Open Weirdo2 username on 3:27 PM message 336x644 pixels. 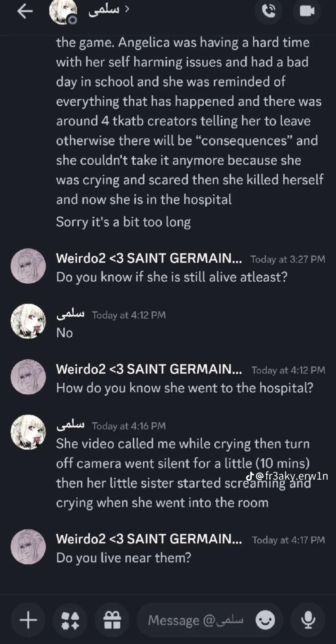click(149, 258)
